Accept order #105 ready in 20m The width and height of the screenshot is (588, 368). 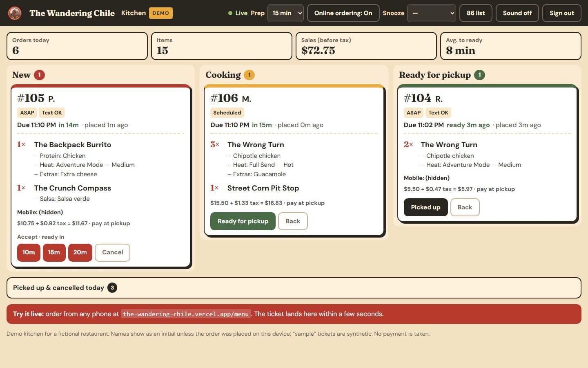pyautogui.click(x=80, y=252)
